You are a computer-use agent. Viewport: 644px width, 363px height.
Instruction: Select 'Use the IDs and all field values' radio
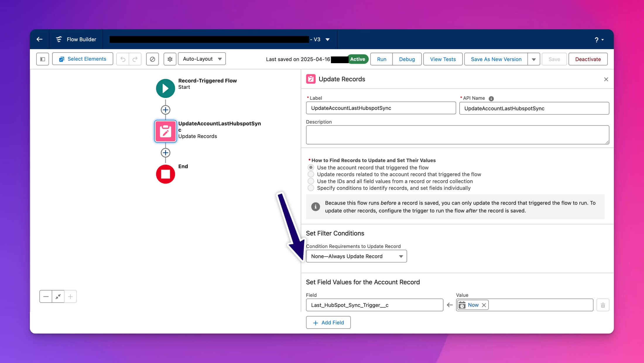pos(311,181)
